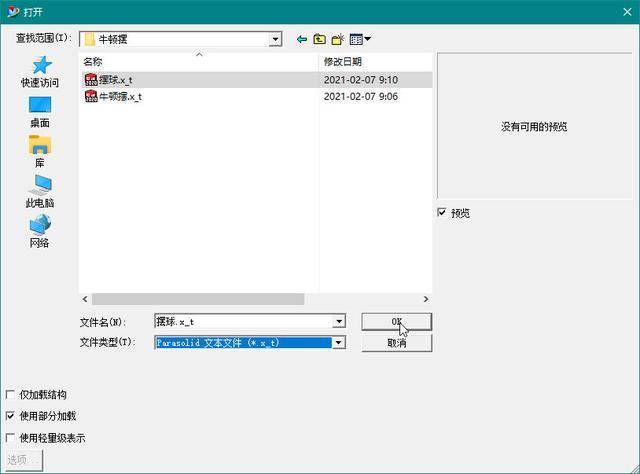The image size is (640, 474).
Task: Click the scroll right arrow
Action: (426, 299)
